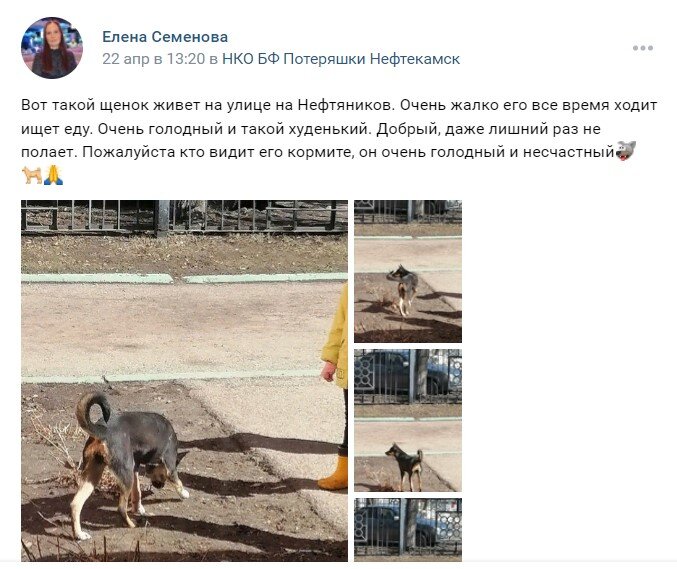Open the НКО БФ Потеряшки Нефтекамск group link
This screenshot has height=569, width=677.
pos(341,59)
